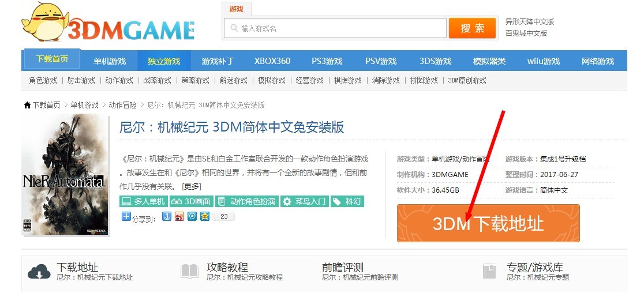Click the 动作角色扮演 tag
This screenshot has height=293, width=644.
coord(247,201)
